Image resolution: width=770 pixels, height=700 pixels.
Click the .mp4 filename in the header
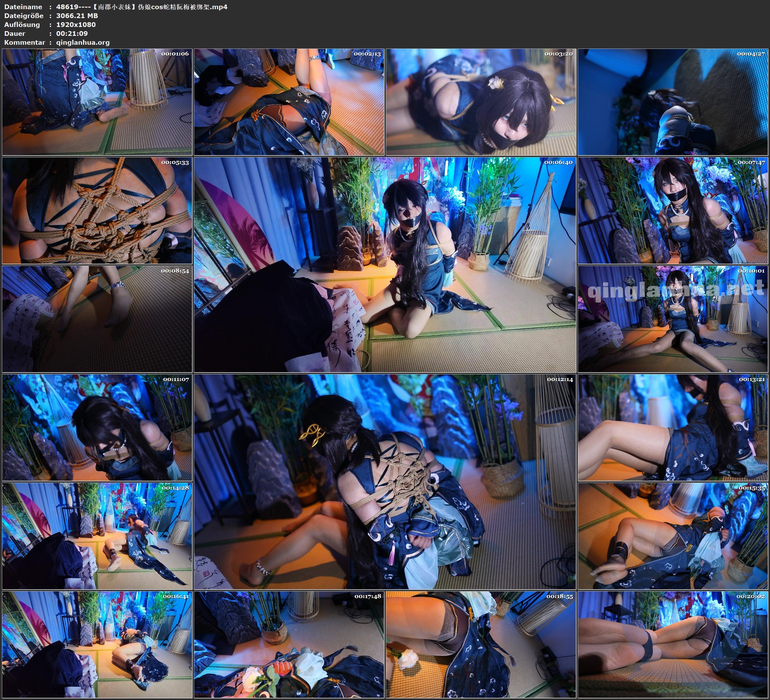(141, 7)
